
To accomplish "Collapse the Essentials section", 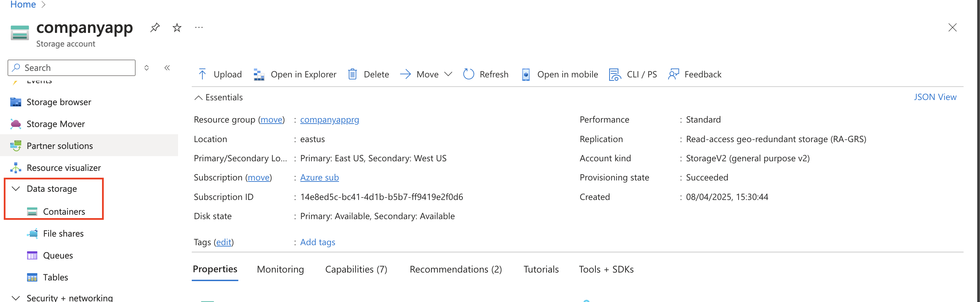I will click(x=198, y=97).
